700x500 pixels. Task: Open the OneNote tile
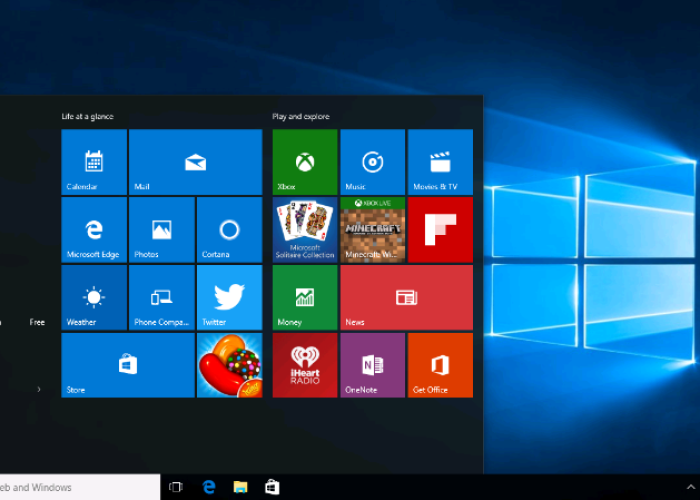click(x=373, y=365)
